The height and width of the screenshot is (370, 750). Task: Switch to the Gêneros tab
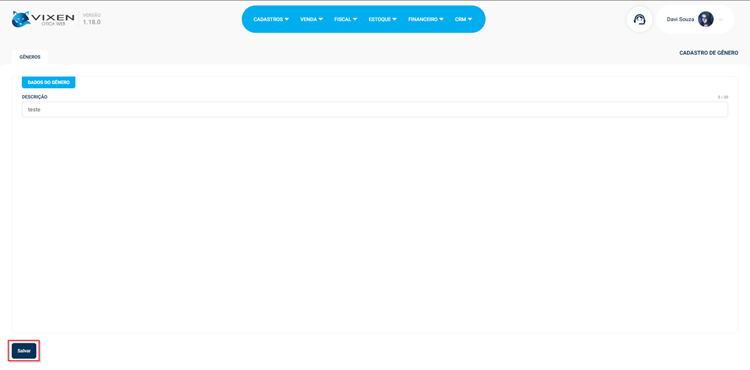[30, 57]
